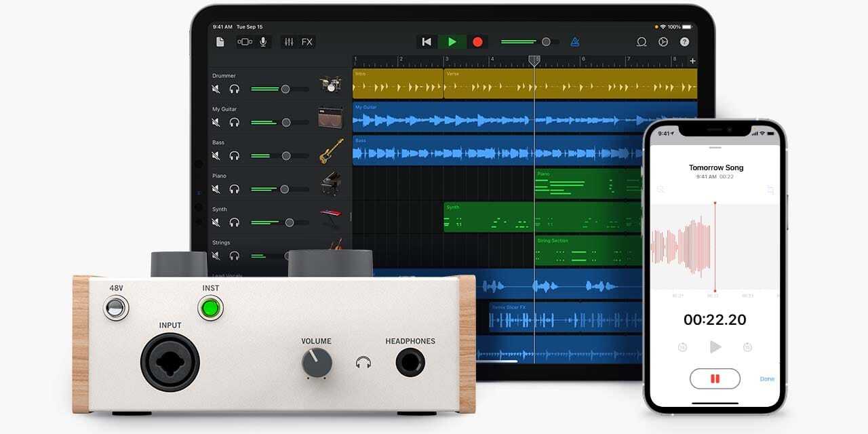Screen dimensions: 868x434
Task: Show GarageBand help question mark
Action: pyautogui.click(x=684, y=42)
